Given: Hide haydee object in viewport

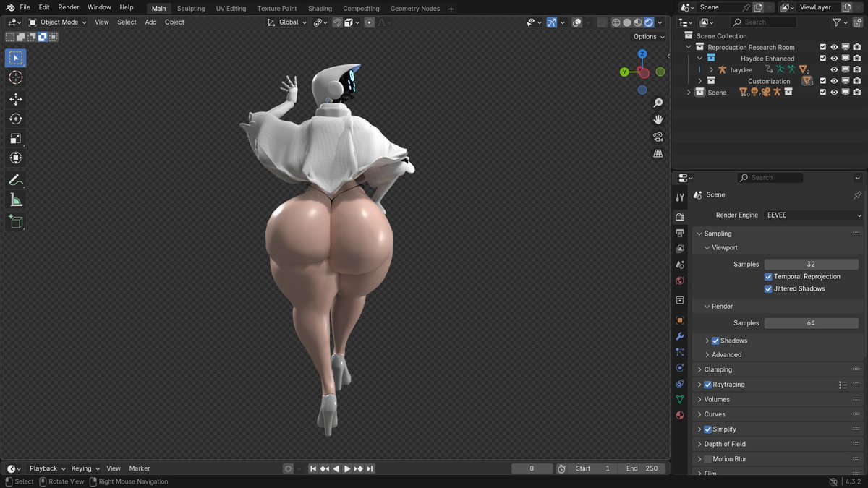Looking at the screenshot, I should [834, 70].
